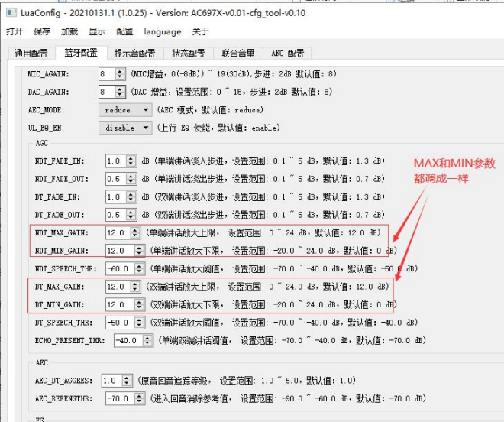Click the DT_SPEECH_THR -50.0 field
Viewport: 504px width, 422px height.
[120, 323]
